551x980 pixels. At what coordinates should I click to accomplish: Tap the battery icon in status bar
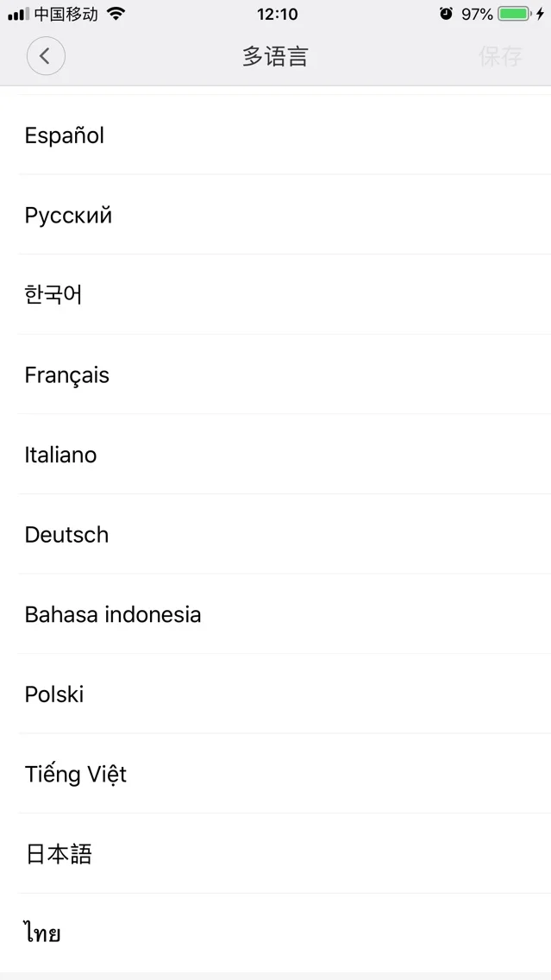[x=515, y=14]
